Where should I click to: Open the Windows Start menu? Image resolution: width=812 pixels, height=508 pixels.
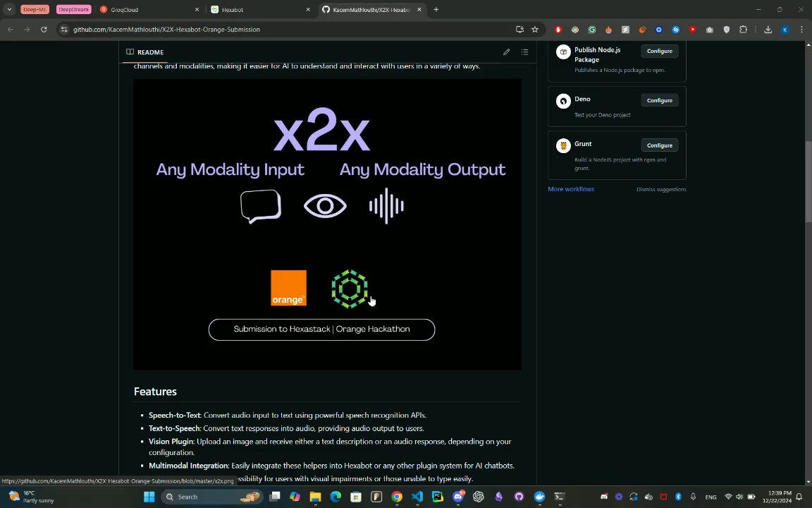pyautogui.click(x=149, y=497)
